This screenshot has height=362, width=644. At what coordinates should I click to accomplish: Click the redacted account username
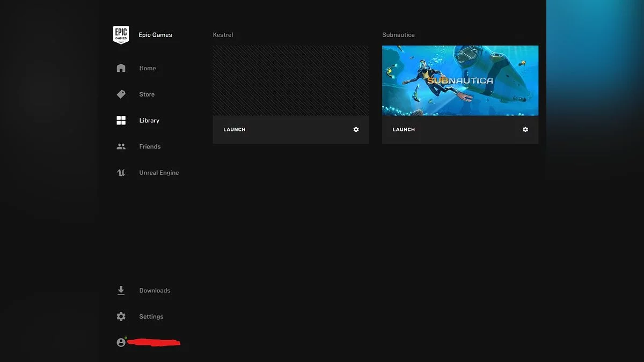[x=154, y=342]
